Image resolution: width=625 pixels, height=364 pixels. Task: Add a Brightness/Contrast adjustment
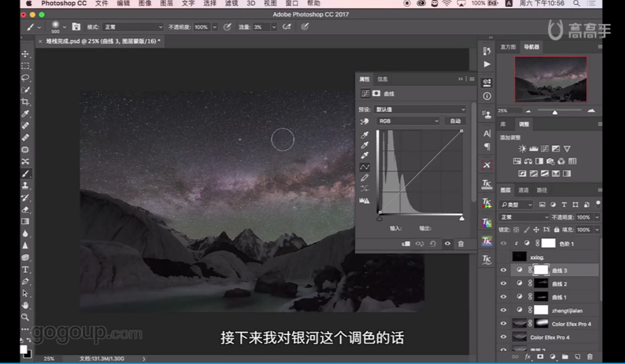522,149
